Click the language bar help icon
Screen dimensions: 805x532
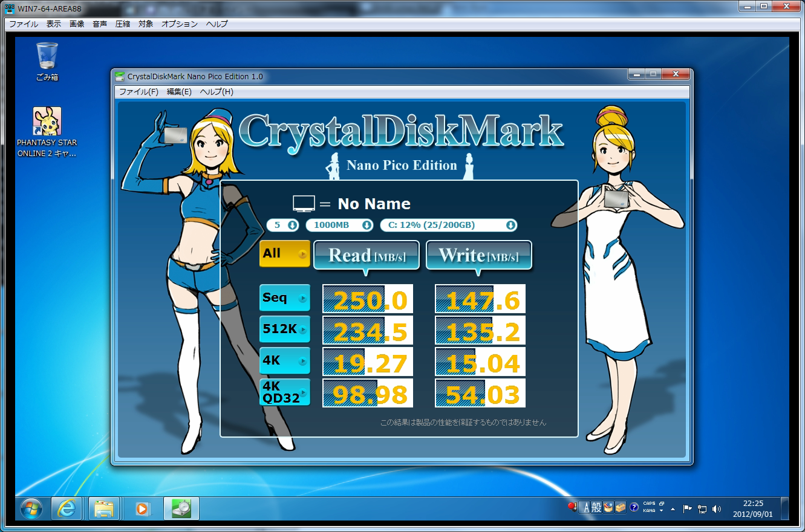pyautogui.click(x=634, y=508)
